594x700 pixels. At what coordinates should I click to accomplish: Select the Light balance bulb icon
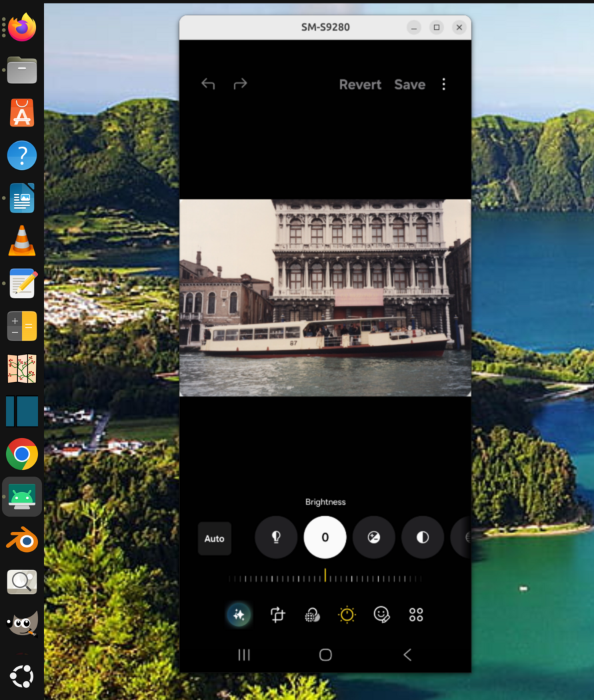click(x=276, y=537)
